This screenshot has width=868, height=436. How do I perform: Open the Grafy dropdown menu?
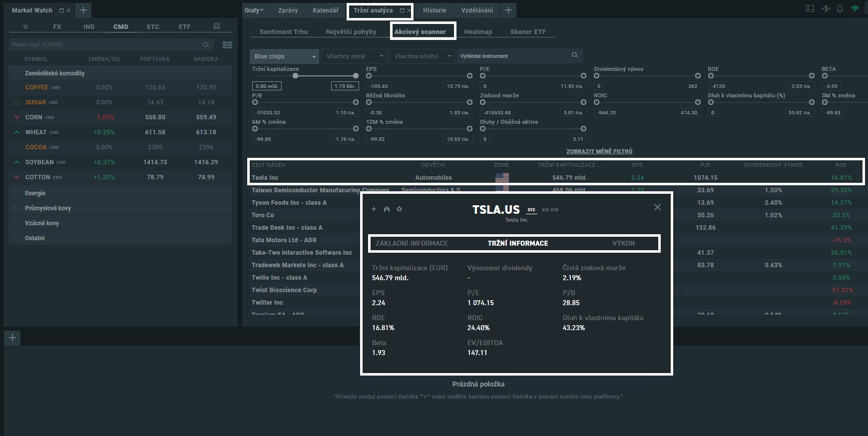(x=254, y=10)
